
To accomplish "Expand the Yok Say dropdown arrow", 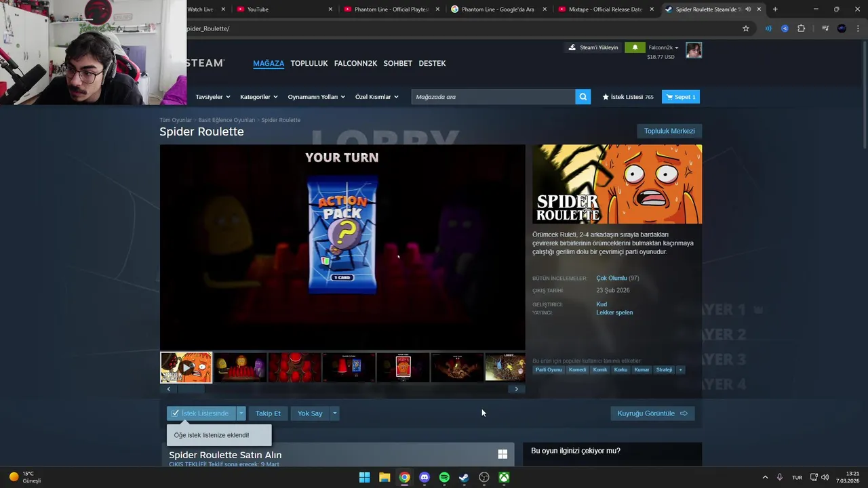I will [334, 413].
